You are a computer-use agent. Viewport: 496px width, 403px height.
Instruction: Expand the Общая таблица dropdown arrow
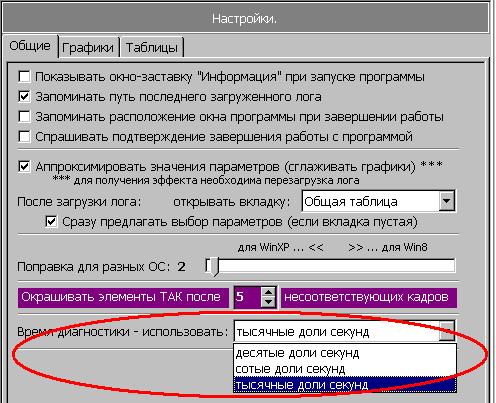point(446,201)
